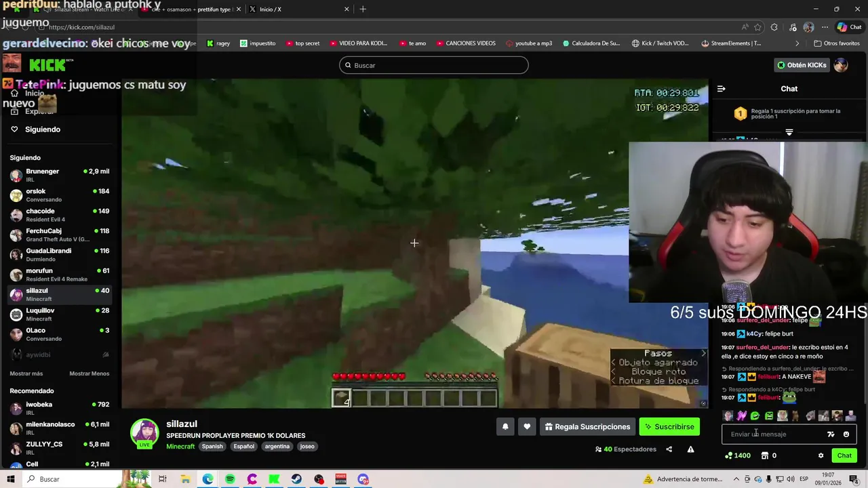This screenshot has width=868, height=488.
Task: Expand the bookmarks bar overflow chevron
Action: [797, 43]
